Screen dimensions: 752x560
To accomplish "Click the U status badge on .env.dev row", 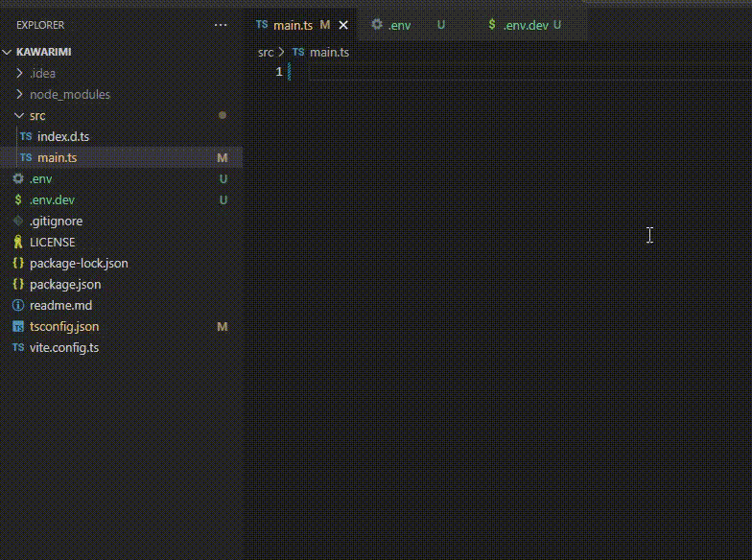I will point(223,199).
